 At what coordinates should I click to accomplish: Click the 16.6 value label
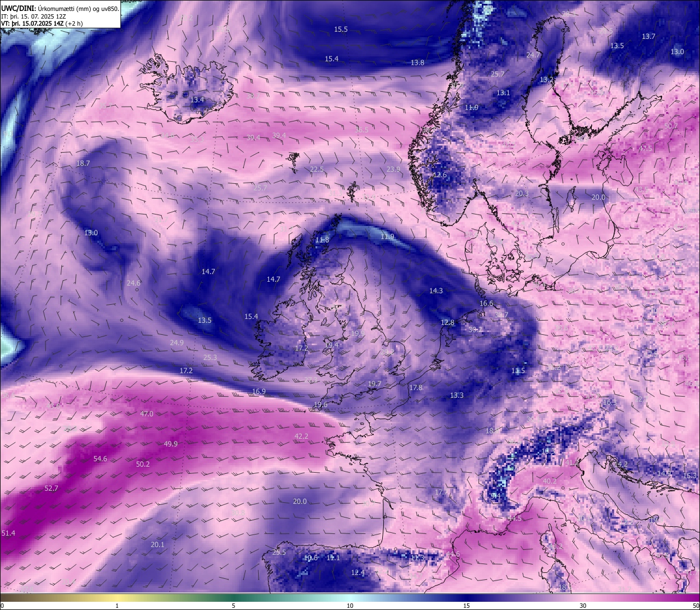point(486,304)
